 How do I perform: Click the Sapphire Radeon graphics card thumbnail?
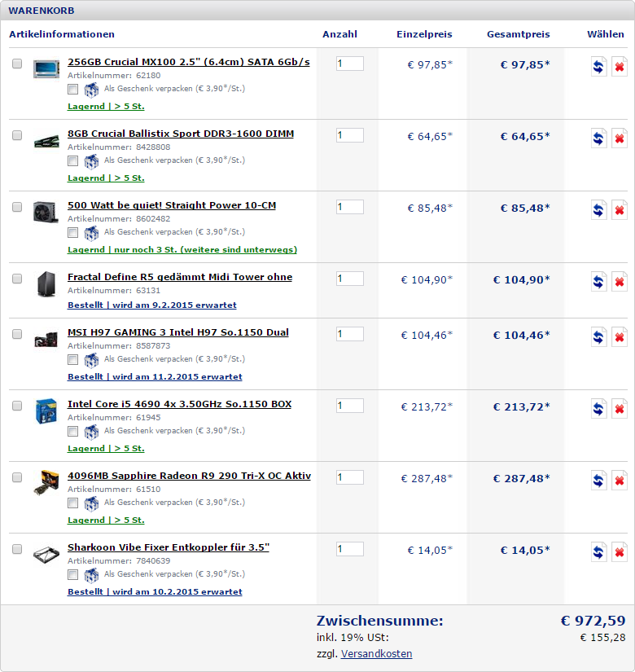click(46, 482)
